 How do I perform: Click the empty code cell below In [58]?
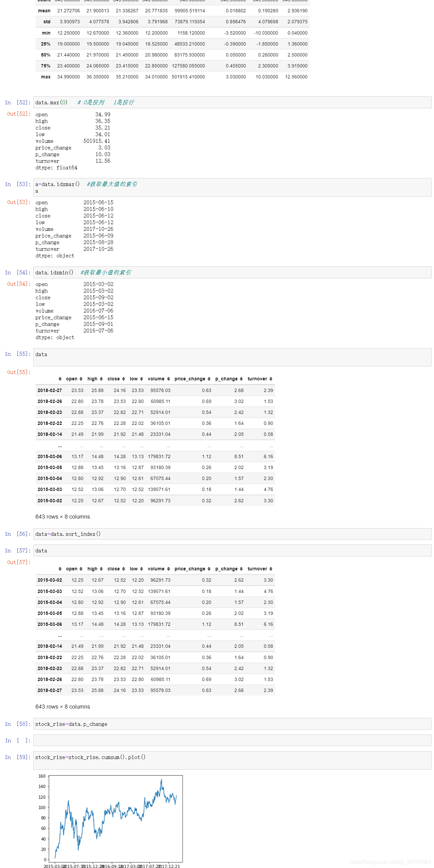pyautogui.click(x=232, y=740)
